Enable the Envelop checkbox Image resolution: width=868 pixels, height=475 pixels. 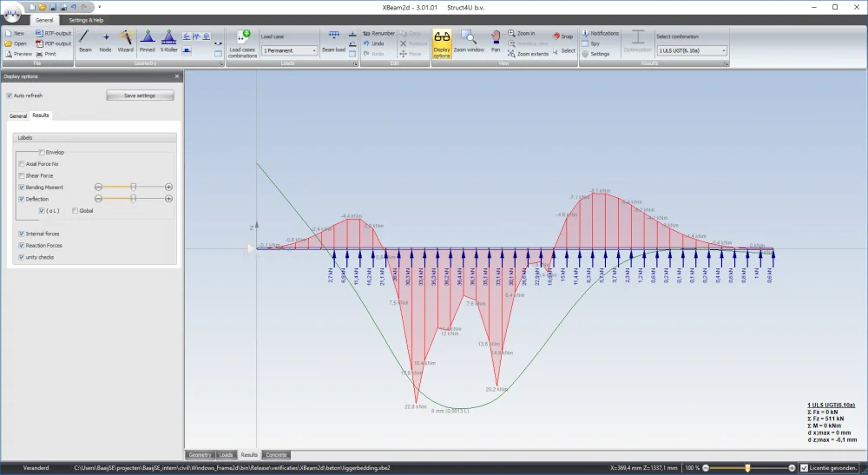(x=42, y=152)
